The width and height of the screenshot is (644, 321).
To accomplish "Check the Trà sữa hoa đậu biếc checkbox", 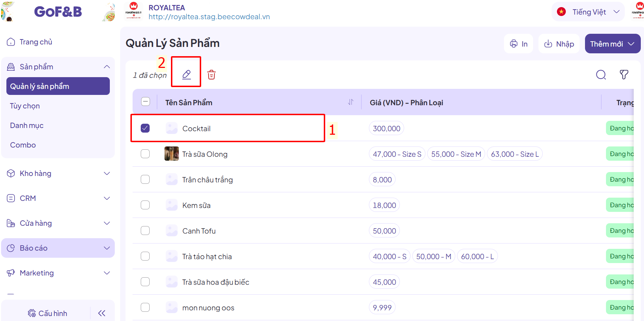I will (145, 282).
